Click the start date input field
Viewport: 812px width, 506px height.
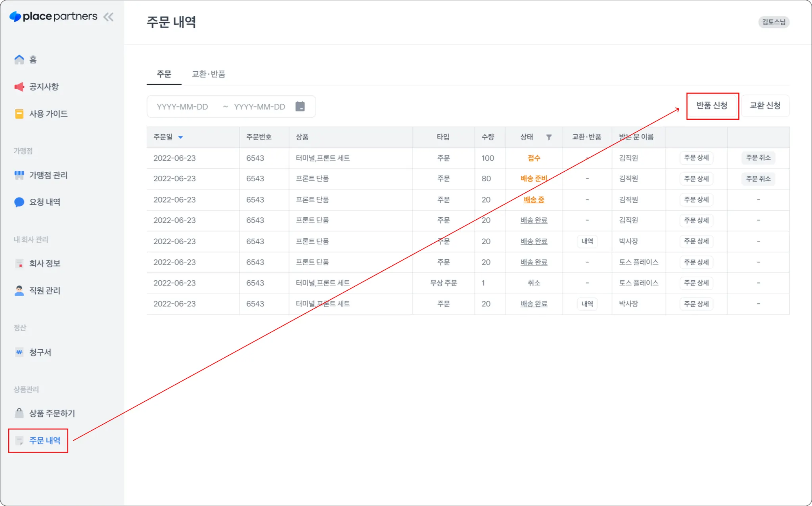(x=182, y=107)
